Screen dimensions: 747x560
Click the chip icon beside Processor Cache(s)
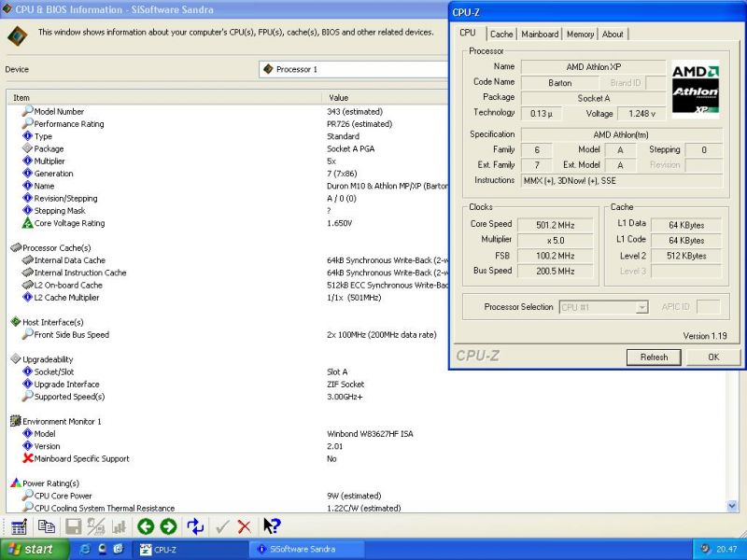click(x=16, y=247)
